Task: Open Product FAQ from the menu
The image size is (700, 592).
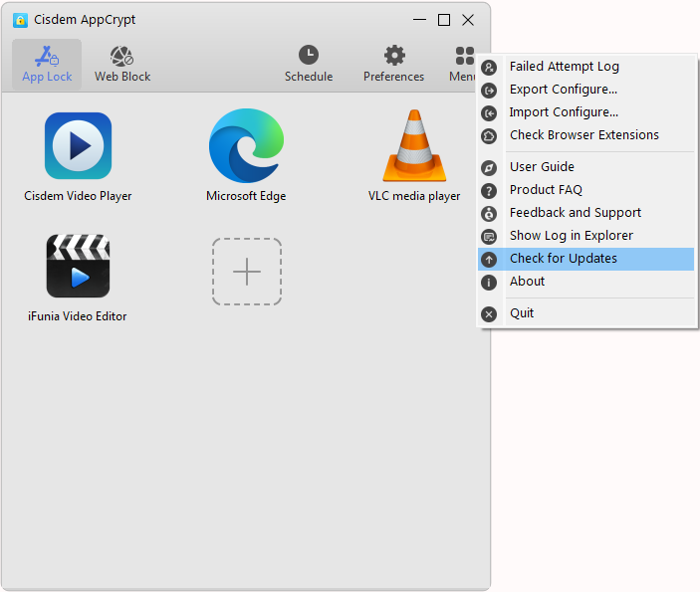Action: [x=546, y=190]
